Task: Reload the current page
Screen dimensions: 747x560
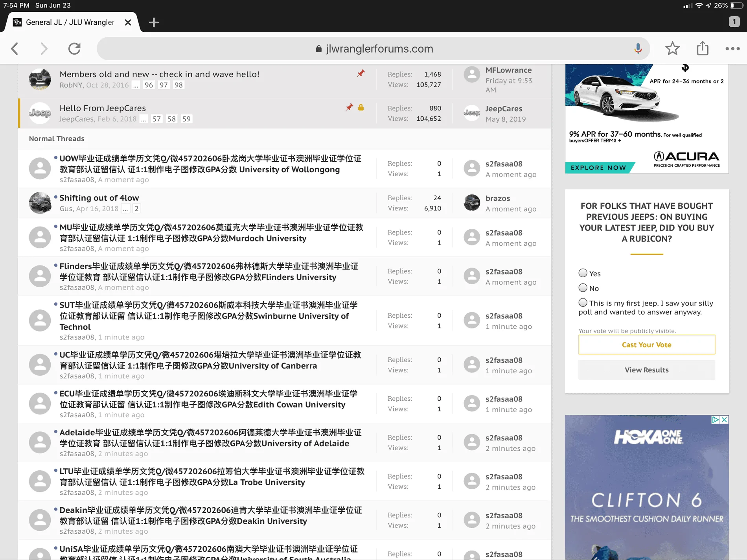Action: 74,49
